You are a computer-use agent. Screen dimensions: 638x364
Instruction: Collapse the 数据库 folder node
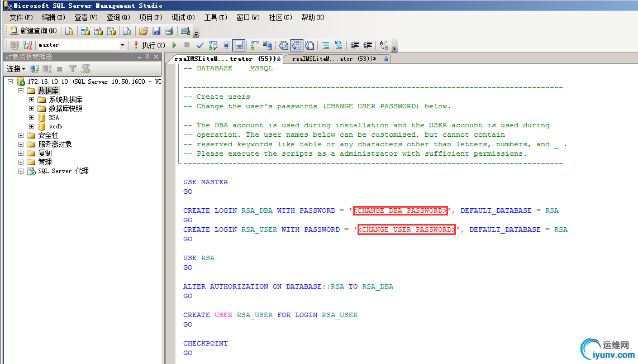[21, 90]
